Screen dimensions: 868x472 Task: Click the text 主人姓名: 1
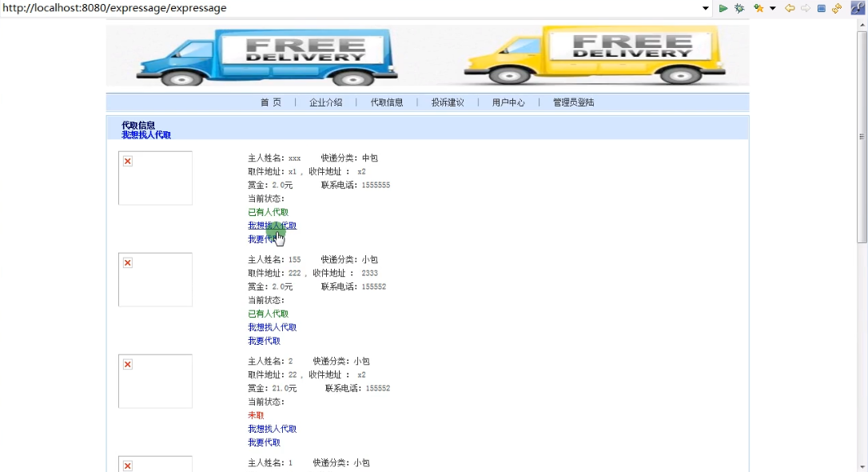[271, 462]
